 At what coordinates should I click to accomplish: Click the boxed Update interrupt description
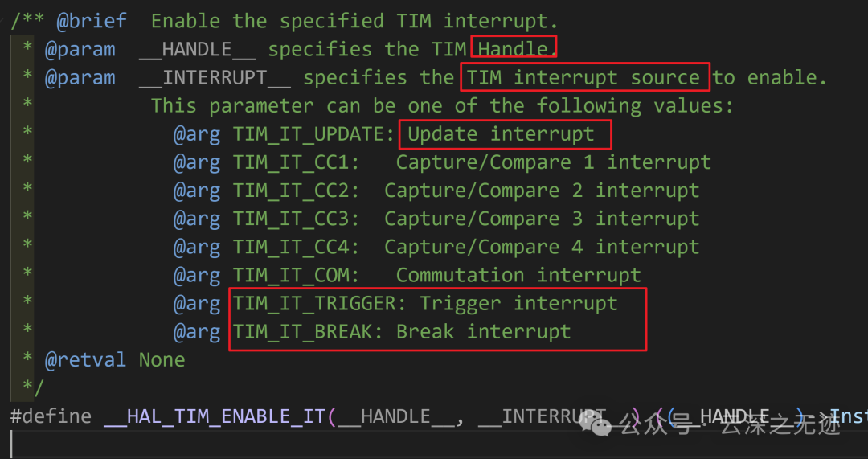click(x=501, y=134)
